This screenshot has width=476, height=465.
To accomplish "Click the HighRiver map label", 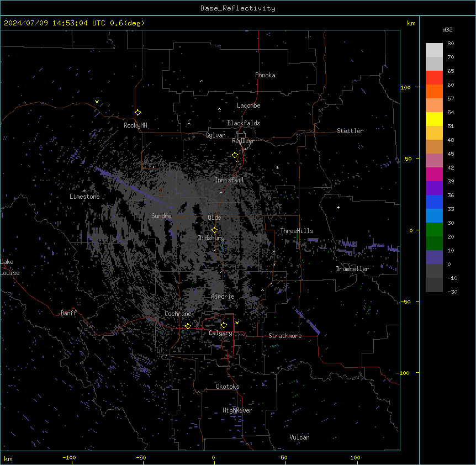I will pyautogui.click(x=237, y=410).
